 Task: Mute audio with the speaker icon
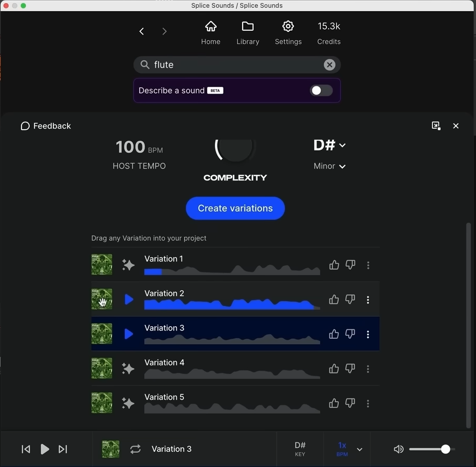click(399, 449)
